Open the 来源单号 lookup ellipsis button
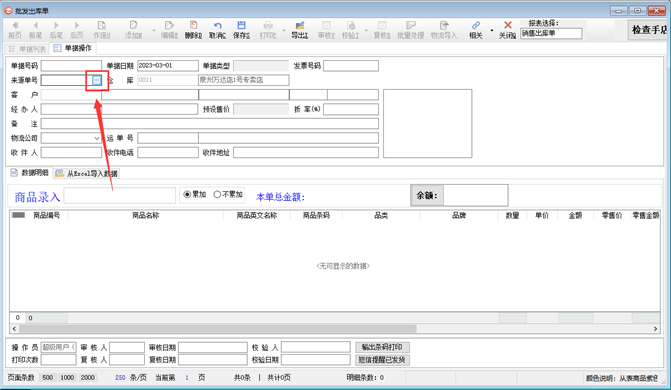Screen dimensions: 671x390 tap(97, 80)
